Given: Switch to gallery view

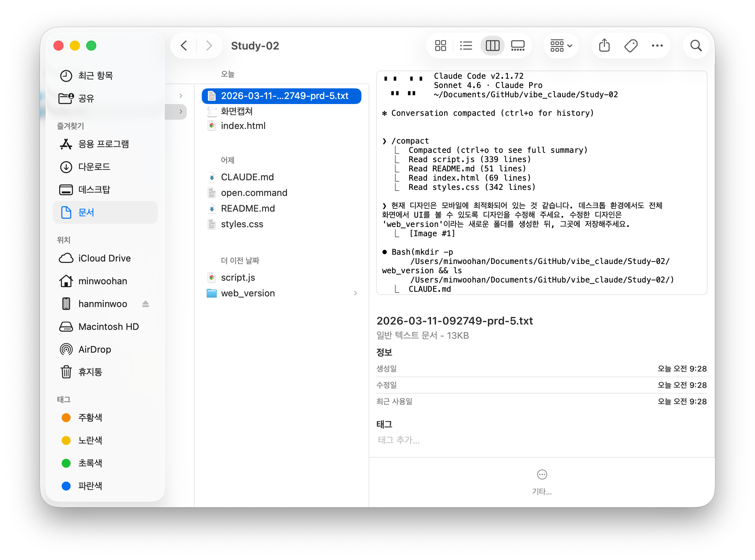Looking at the screenshot, I should (518, 46).
